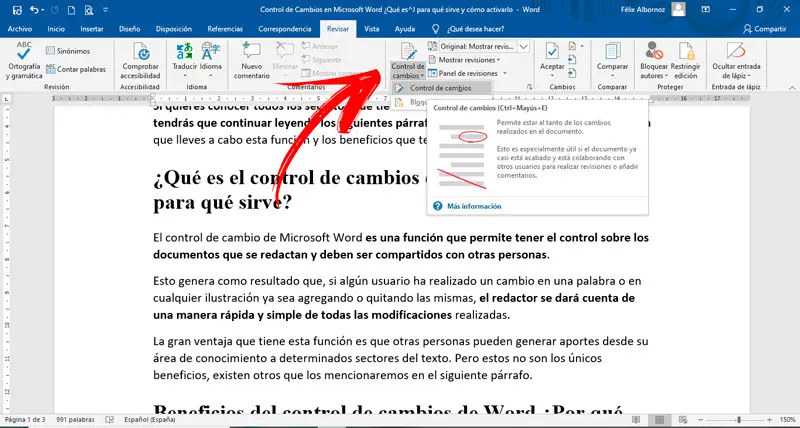Select Control de cambios in the dropdown menu
Image resolution: width=800 pixels, height=428 pixels.
(440, 88)
